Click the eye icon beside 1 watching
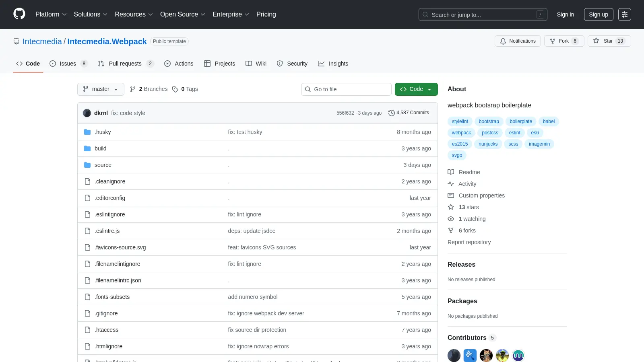644x362 pixels. (451, 219)
